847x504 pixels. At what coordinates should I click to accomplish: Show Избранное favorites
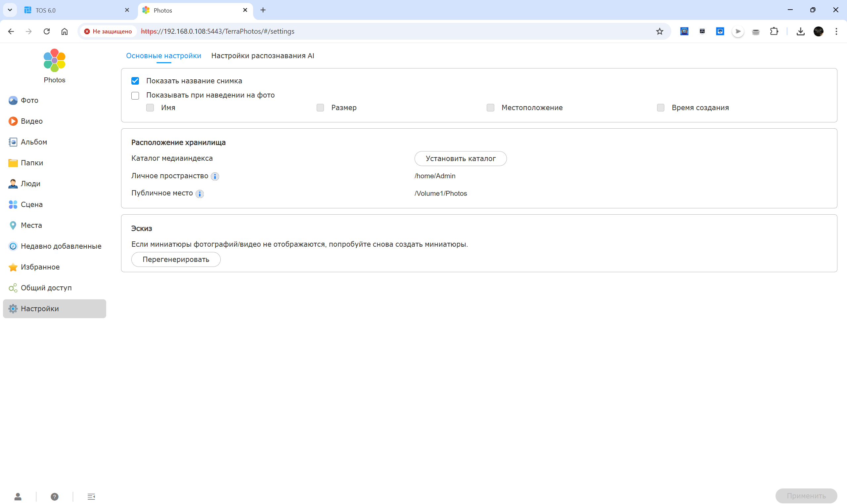[x=40, y=267]
